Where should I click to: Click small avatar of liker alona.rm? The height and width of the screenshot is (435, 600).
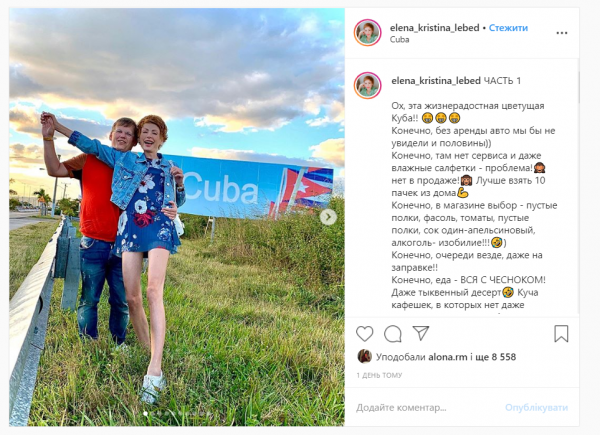(364, 356)
